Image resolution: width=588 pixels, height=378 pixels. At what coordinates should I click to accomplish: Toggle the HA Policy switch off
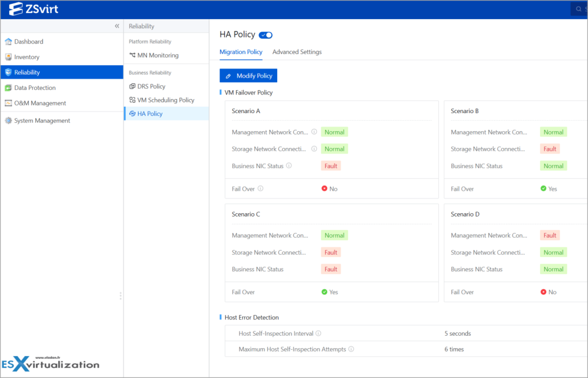point(266,35)
